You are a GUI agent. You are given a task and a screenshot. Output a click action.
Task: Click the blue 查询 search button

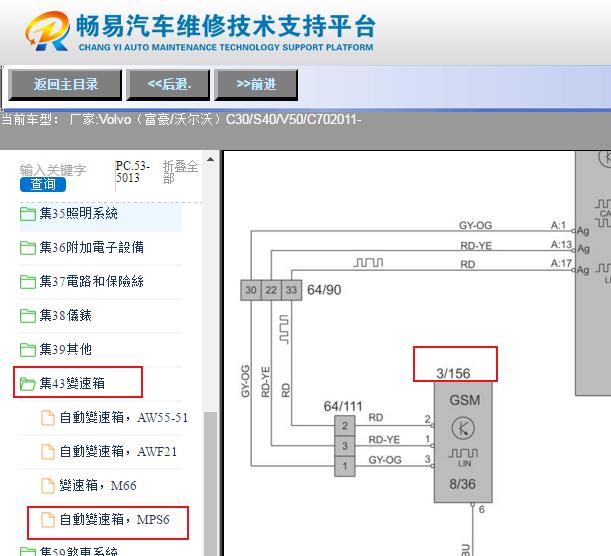43,184
